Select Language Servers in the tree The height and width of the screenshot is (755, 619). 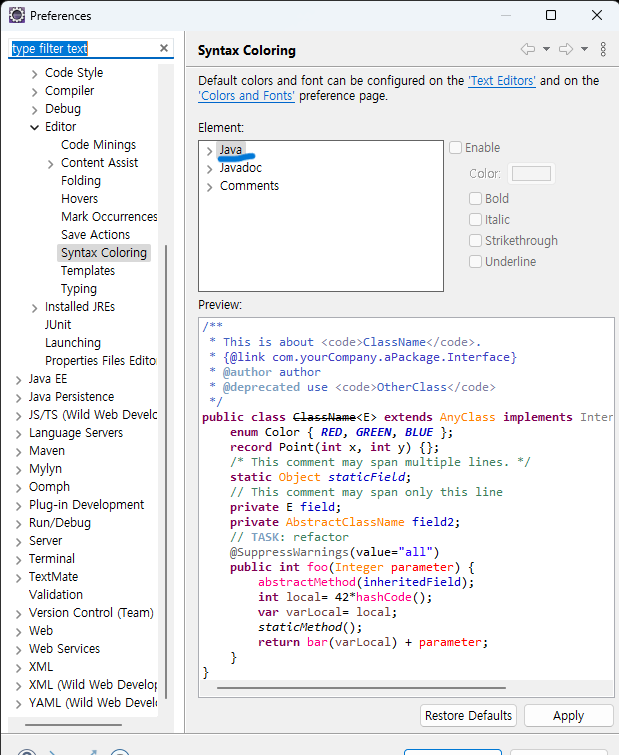point(76,432)
